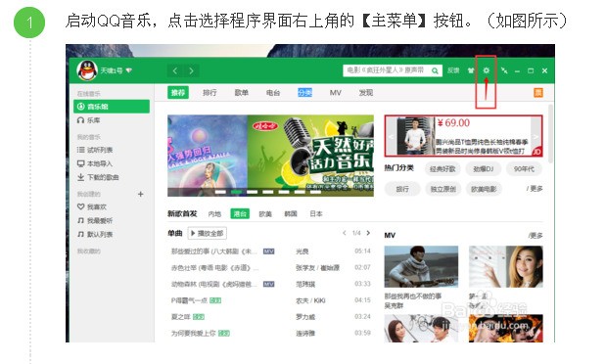The height and width of the screenshot is (364, 605).
Task: Switch to mini mode using the shrink icon
Action: 504,70
